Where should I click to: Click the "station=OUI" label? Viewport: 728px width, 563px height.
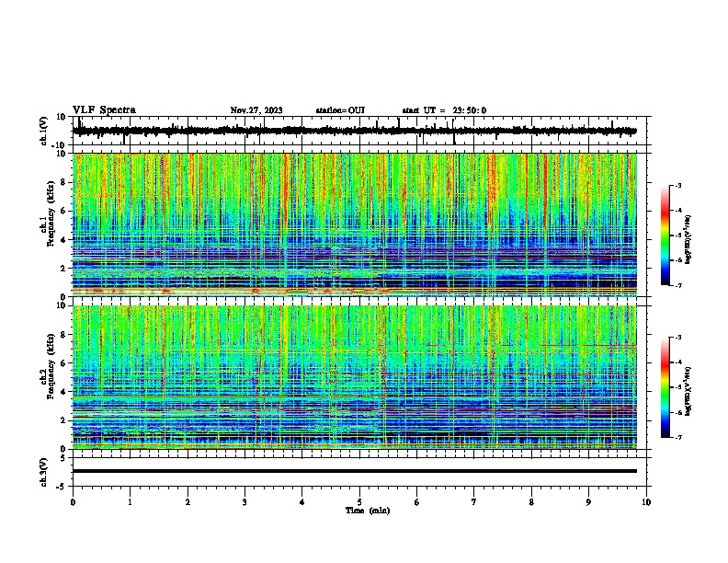click(x=340, y=110)
